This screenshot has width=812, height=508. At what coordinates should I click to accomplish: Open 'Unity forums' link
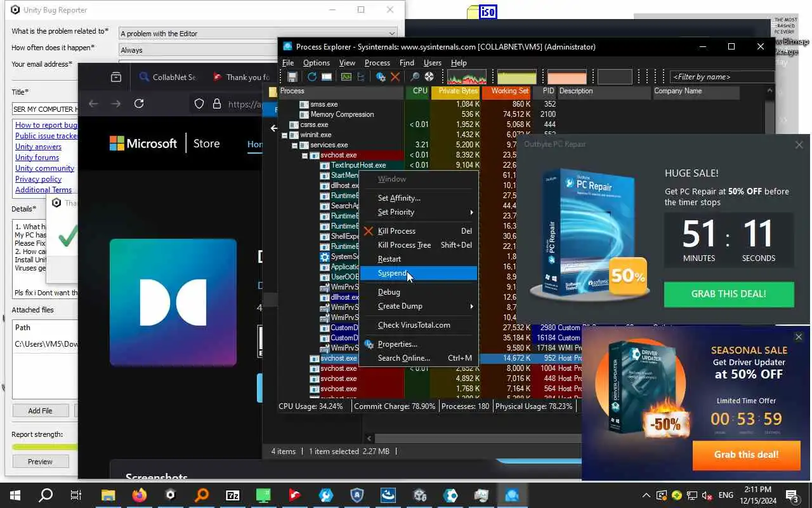point(37,157)
